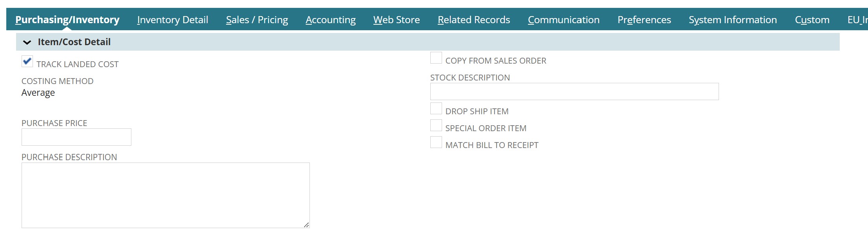Image resolution: width=868 pixels, height=234 pixels.
Task: Enable Match Bill To Receipt option
Action: pos(436,142)
